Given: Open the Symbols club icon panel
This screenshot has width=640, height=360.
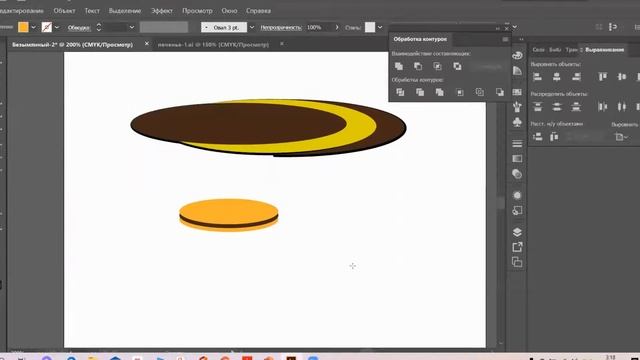Looking at the screenshot, I should 517,122.
